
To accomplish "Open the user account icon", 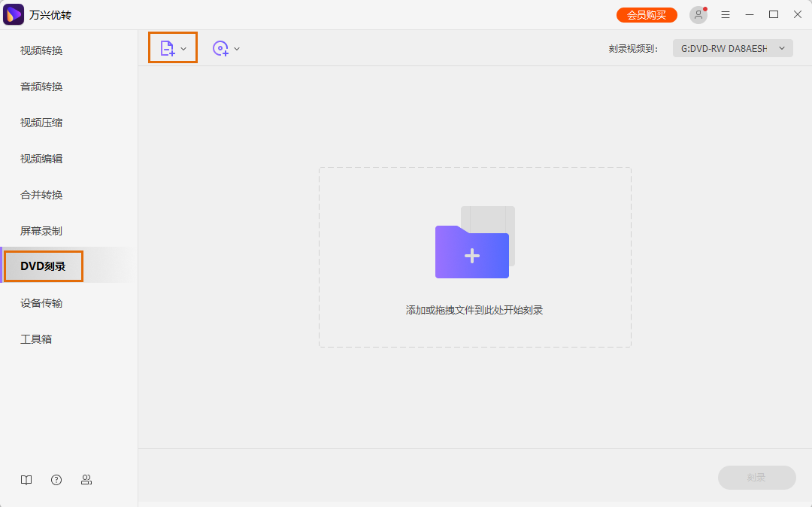I will tap(698, 14).
